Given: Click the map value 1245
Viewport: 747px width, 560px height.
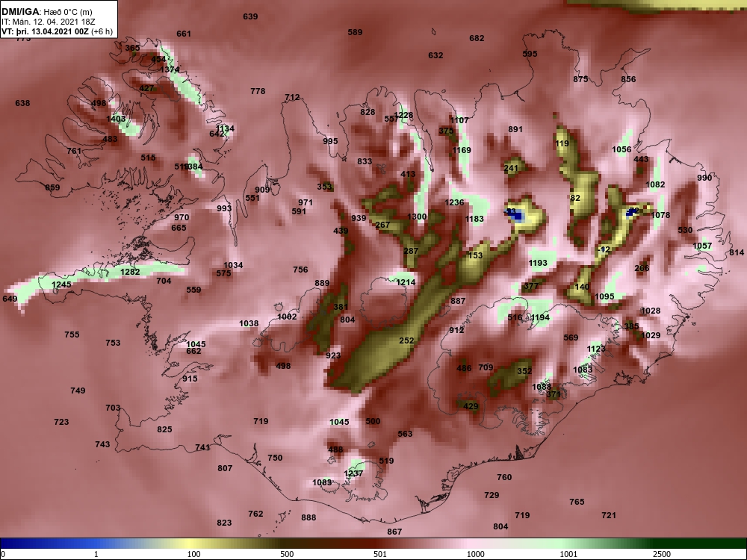Looking at the screenshot, I should pyautogui.click(x=61, y=285).
